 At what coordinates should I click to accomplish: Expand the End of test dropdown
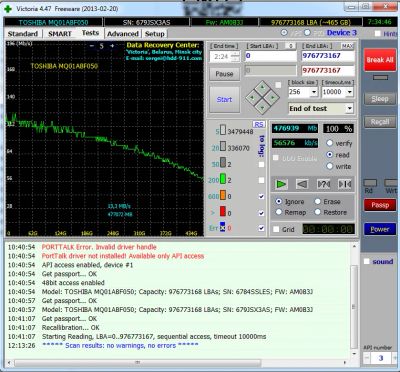coord(349,109)
